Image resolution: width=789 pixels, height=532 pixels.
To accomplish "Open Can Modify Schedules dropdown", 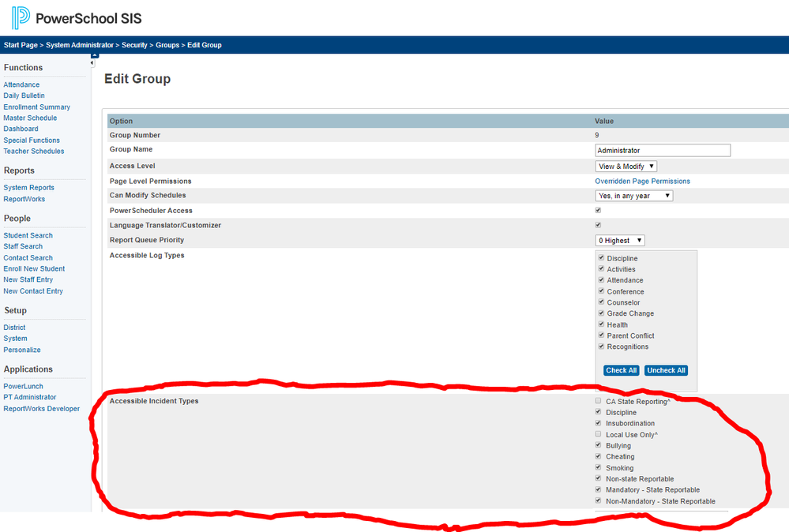I will tap(634, 196).
